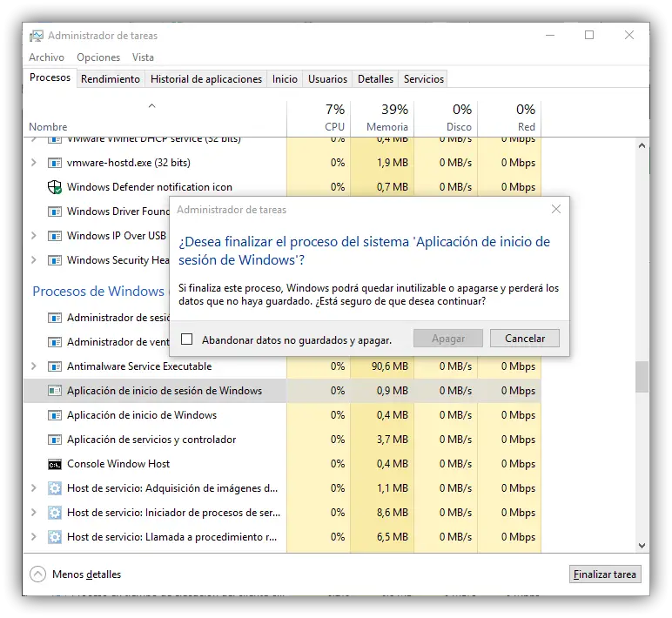672x618 pixels.
Task: Sort by the Memoria column header
Action: pyautogui.click(x=382, y=118)
